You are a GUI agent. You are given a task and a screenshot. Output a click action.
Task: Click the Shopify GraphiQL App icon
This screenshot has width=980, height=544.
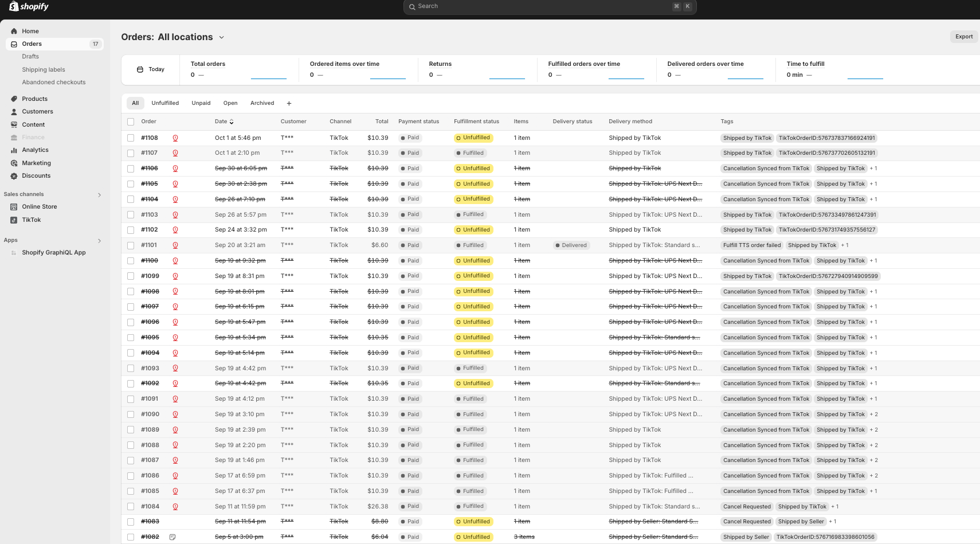click(x=14, y=253)
